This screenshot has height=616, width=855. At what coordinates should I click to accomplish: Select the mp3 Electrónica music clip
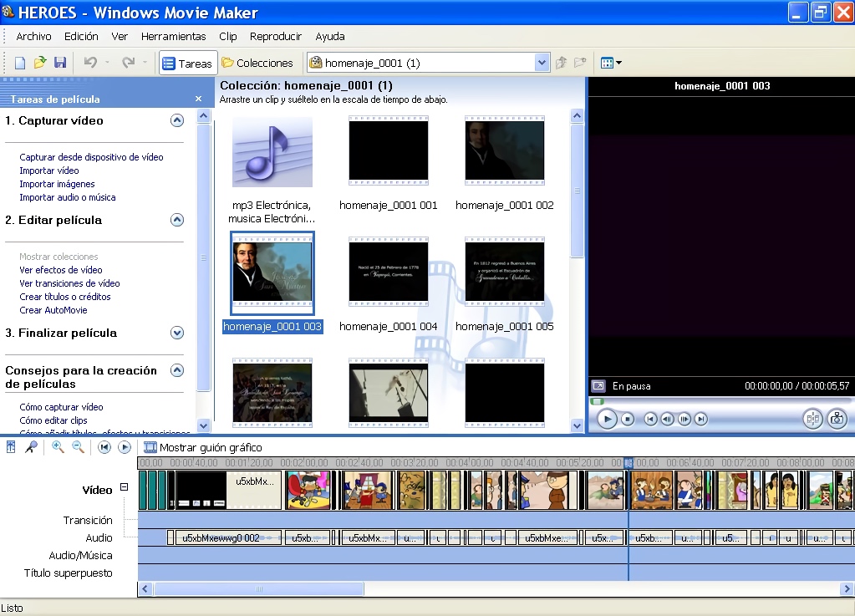pos(272,170)
